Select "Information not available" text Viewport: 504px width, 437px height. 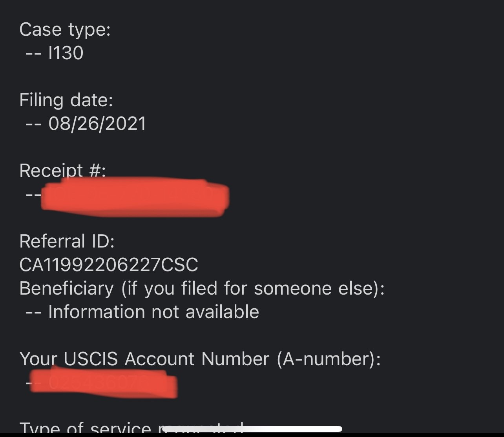pyautogui.click(x=153, y=312)
